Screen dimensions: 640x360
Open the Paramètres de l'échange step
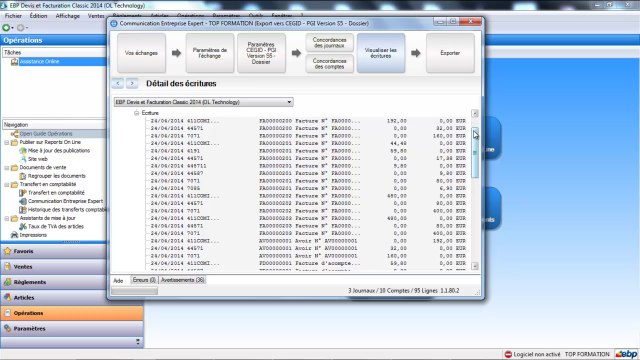point(210,53)
